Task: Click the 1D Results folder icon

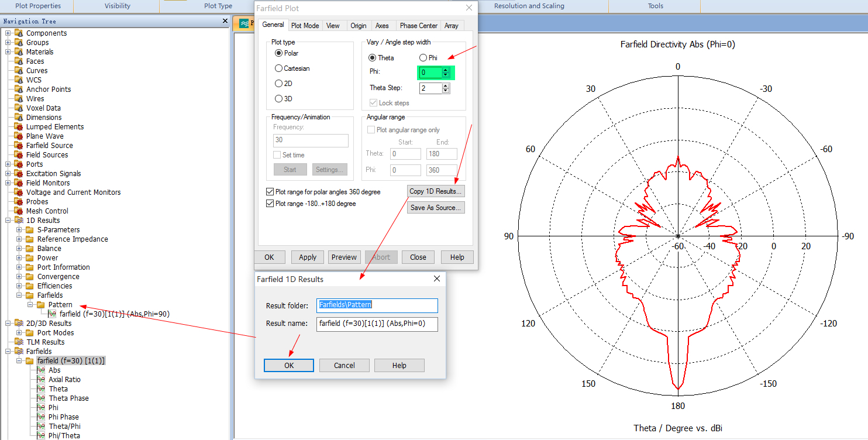Action: 19,221
